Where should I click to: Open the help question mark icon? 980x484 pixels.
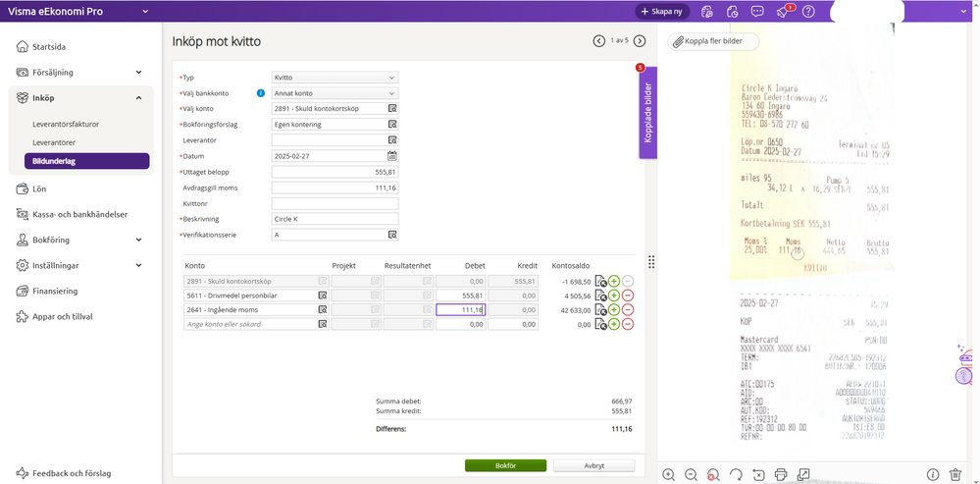tap(808, 12)
